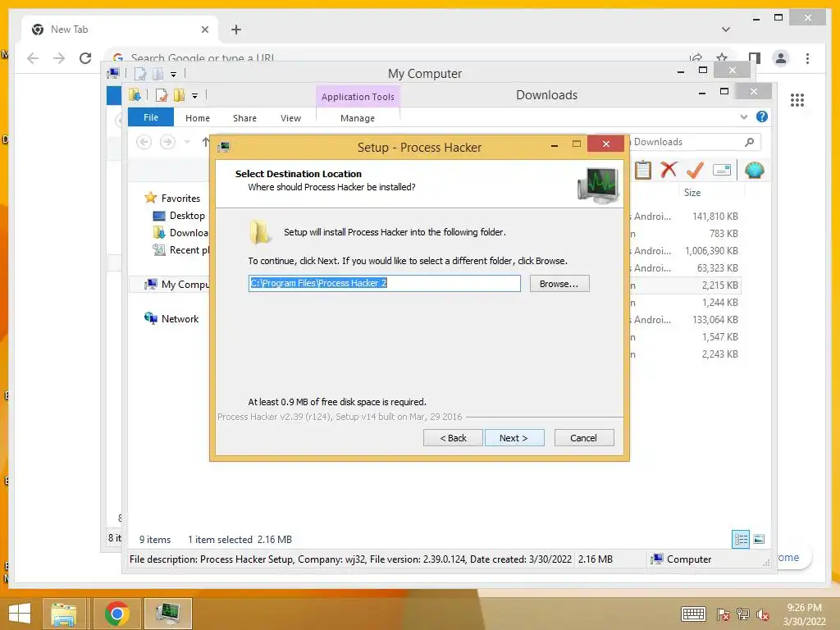Open the Home ribbon tab
The height and width of the screenshot is (630, 840).
(198, 118)
